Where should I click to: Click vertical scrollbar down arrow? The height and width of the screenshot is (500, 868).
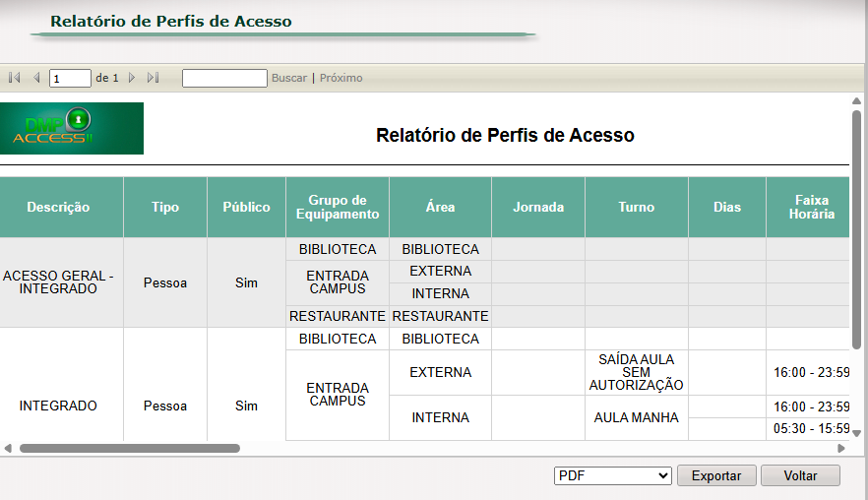tap(856, 433)
